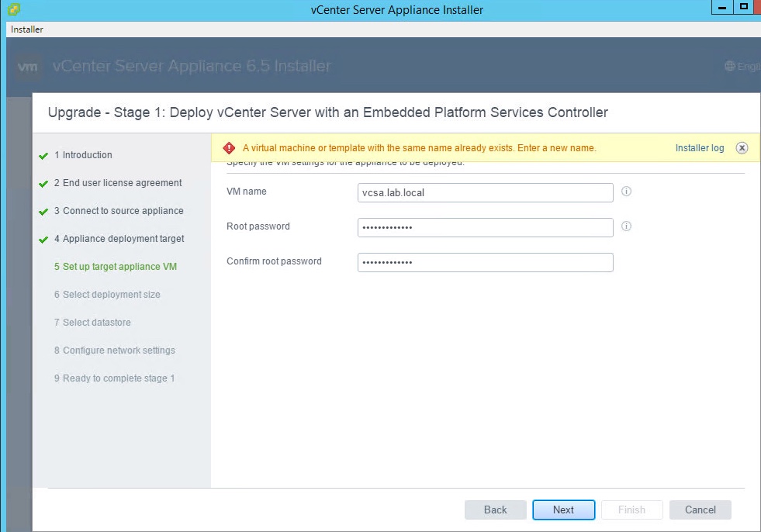This screenshot has width=761, height=532.
Task: Focus the Confirm root password field
Action: pos(485,262)
